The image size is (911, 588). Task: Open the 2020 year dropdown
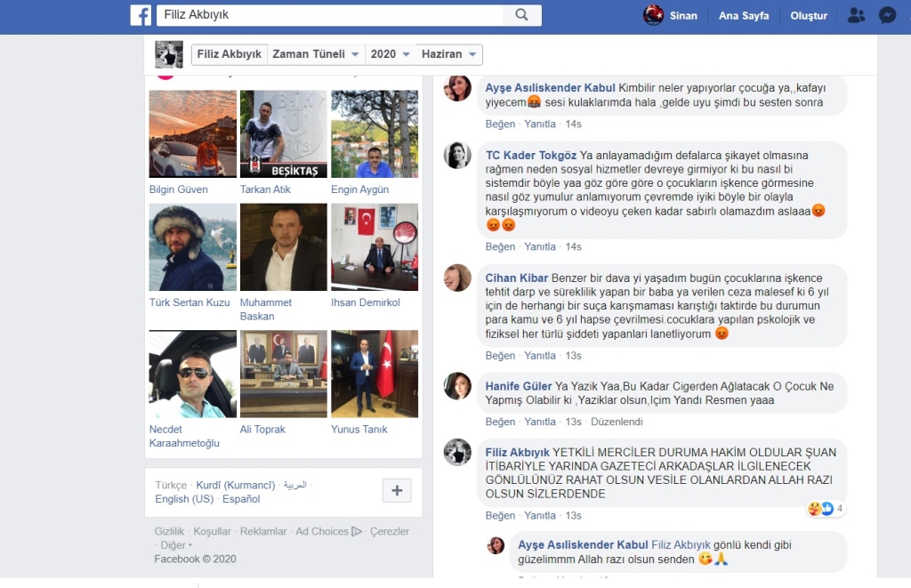391,54
